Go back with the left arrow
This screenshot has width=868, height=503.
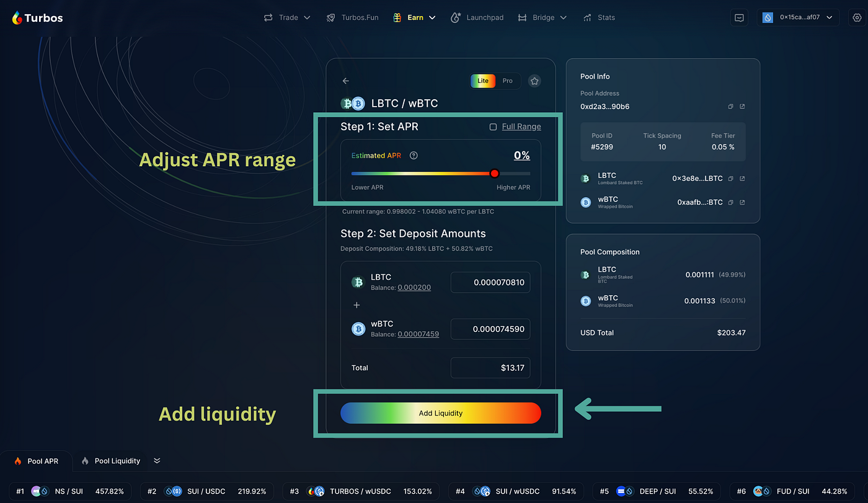coord(346,81)
